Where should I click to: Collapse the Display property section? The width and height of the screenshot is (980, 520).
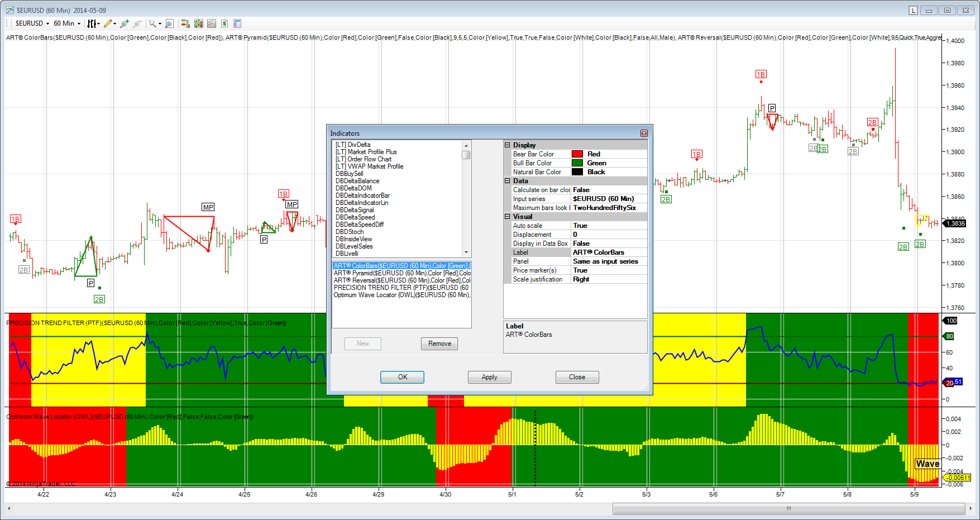(x=508, y=145)
